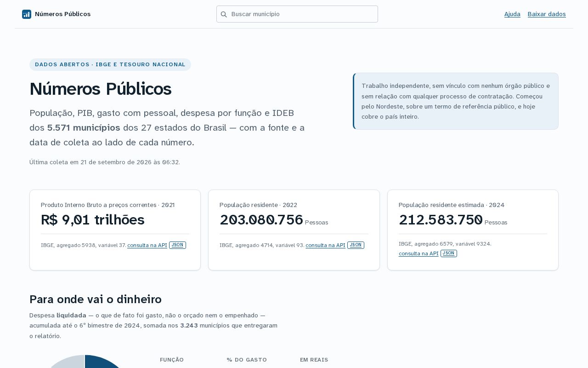Click the Produto Interno Bruto 2021 card label
The width and height of the screenshot is (588, 368).
pyautogui.click(x=108, y=205)
